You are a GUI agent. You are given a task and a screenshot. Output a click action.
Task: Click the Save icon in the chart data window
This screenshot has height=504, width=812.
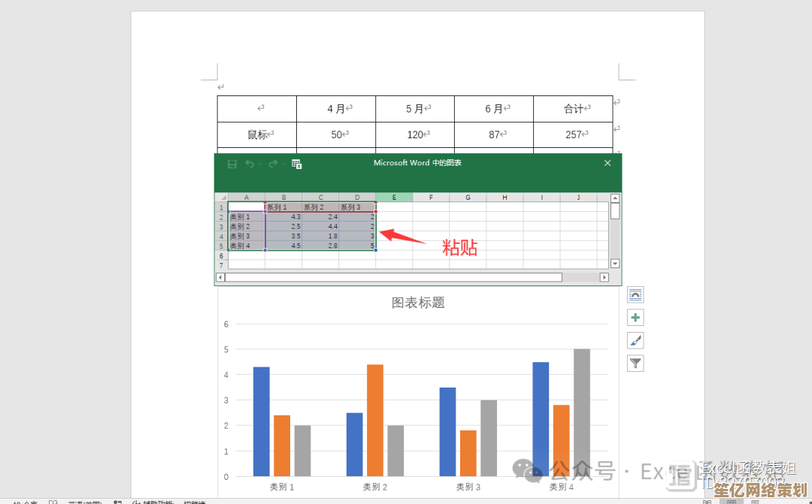point(232,164)
